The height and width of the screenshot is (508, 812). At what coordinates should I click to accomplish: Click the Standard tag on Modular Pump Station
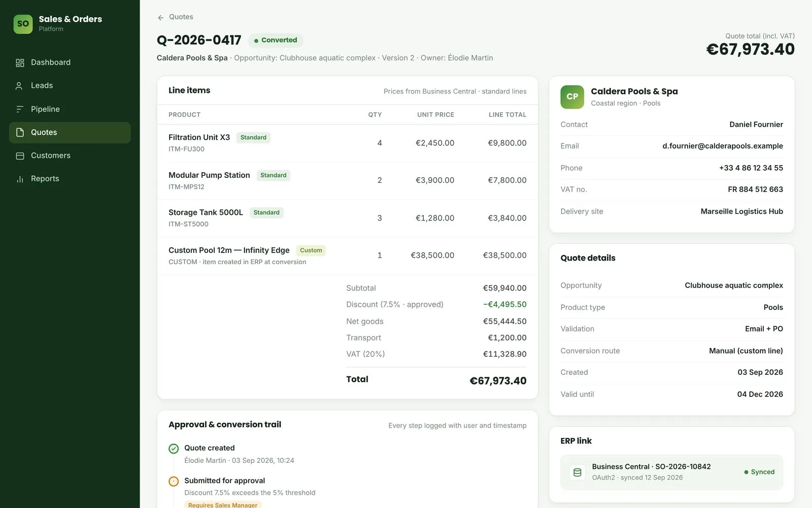coord(273,175)
